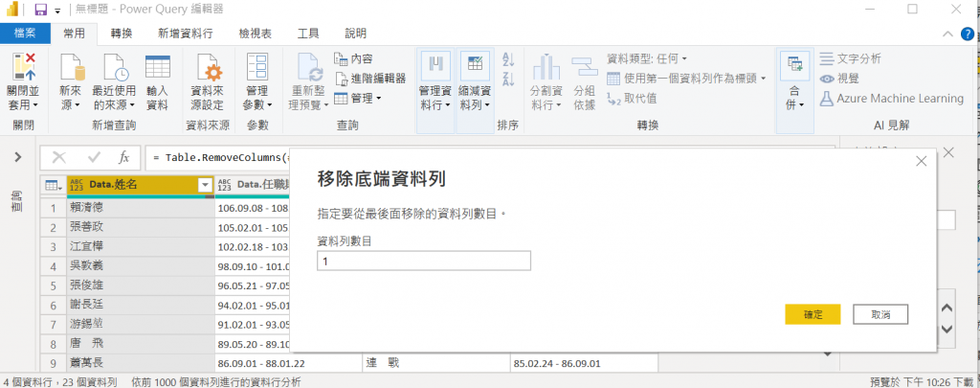Click 視覺 vision AI insight
The width and height of the screenshot is (980, 388).
click(x=839, y=79)
